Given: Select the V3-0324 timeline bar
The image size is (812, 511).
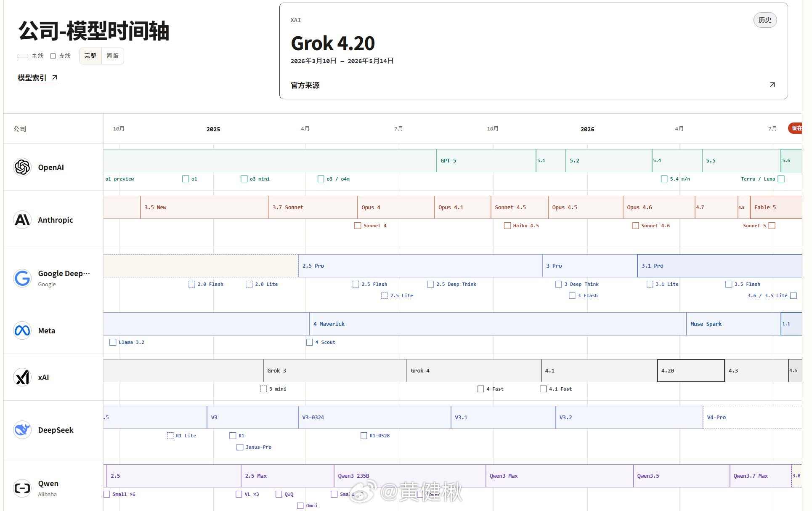Looking at the screenshot, I should [x=374, y=417].
